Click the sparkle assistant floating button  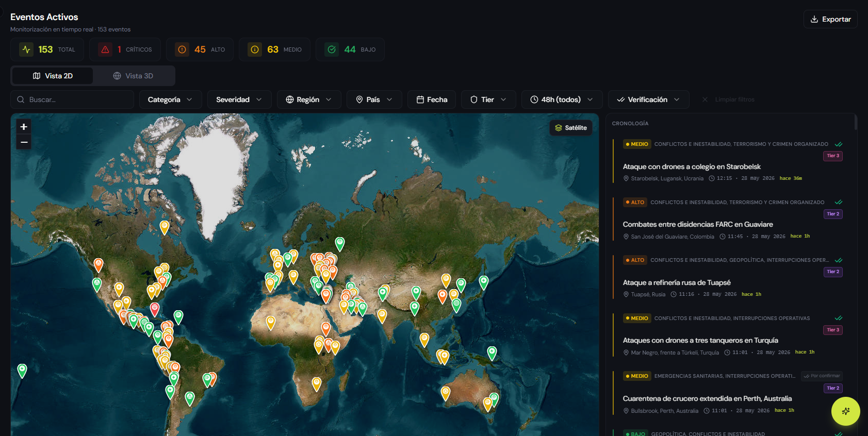click(845, 411)
